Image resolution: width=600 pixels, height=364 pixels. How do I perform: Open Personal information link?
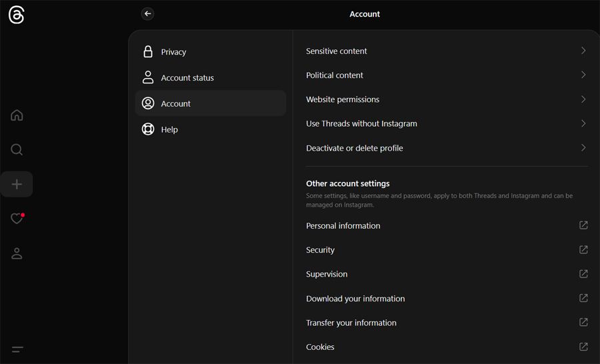343,226
